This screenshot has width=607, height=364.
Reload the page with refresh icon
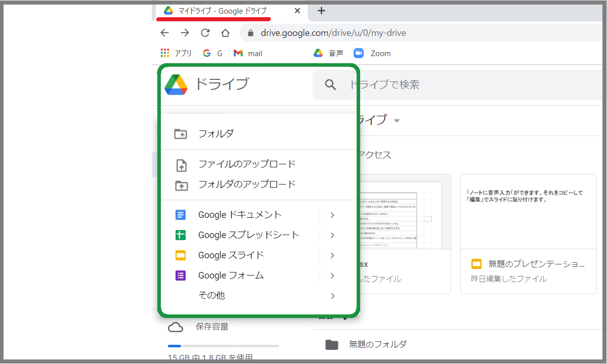click(x=205, y=33)
